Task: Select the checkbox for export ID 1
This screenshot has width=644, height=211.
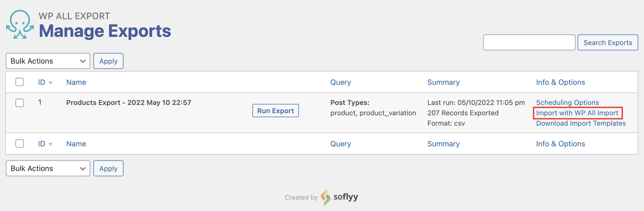Action: click(20, 103)
